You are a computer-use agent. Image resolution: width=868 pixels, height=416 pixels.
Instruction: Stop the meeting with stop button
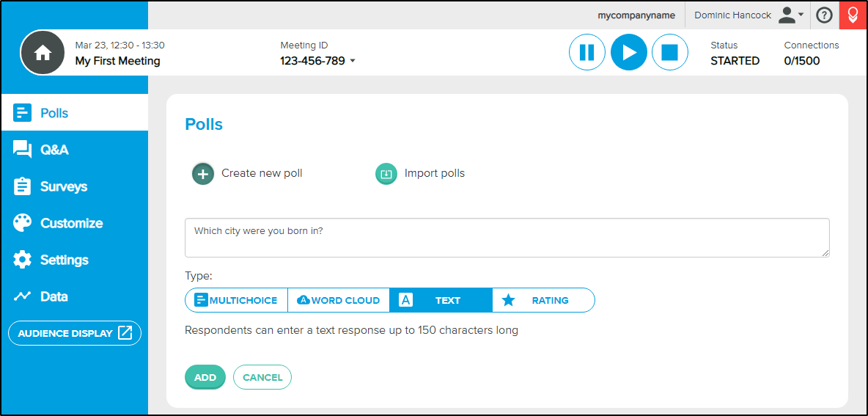tap(670, 53)
